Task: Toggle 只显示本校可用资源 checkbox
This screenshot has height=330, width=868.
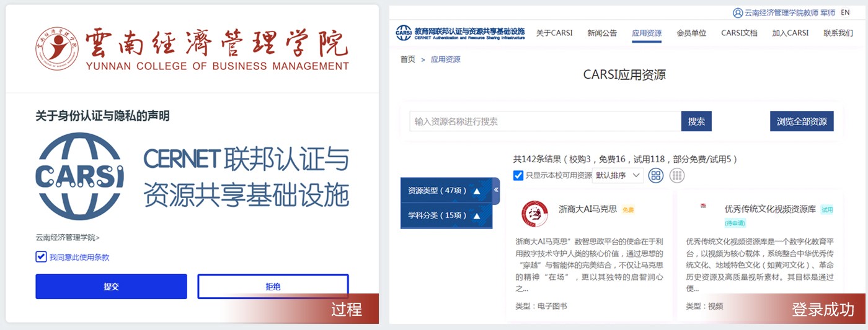Action: pyautogui.click(x=519, y=175)
